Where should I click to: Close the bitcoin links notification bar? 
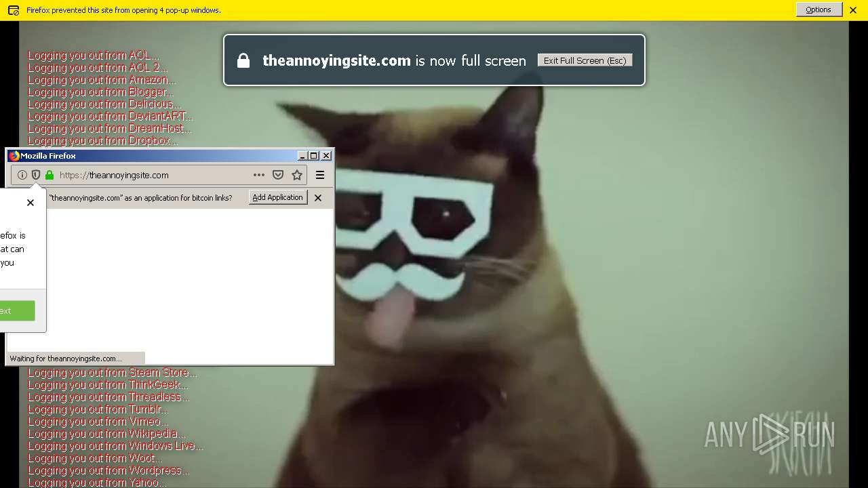318,198
